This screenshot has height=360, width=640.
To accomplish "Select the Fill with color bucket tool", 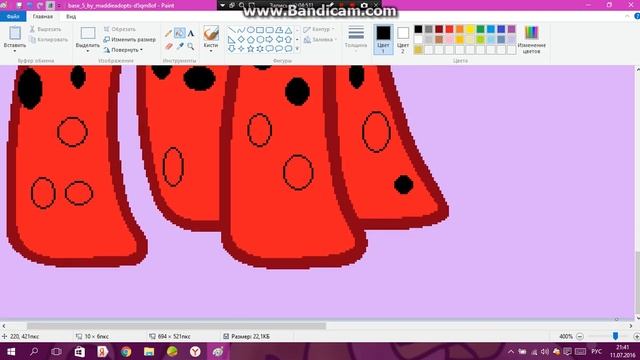I will (180, 33).
